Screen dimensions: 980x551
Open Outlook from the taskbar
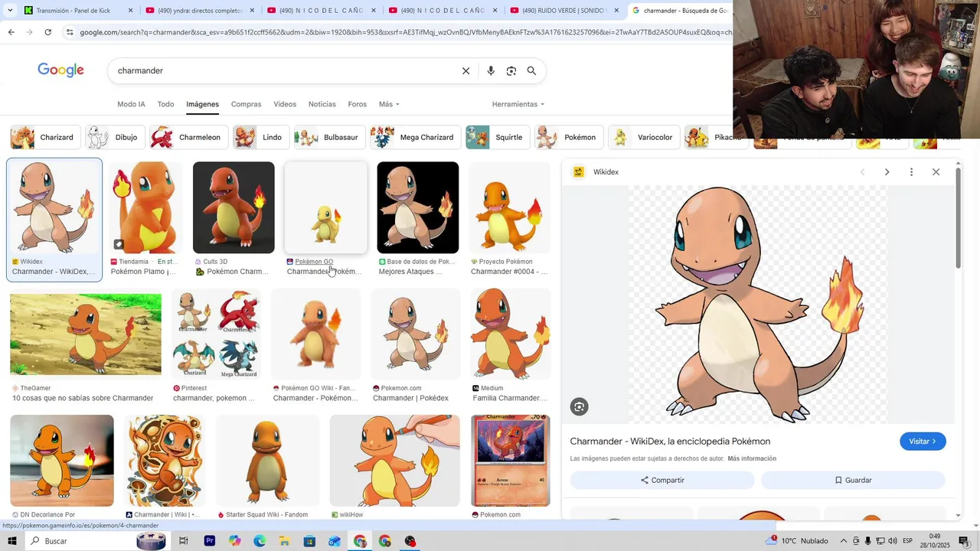click(335, 541)
